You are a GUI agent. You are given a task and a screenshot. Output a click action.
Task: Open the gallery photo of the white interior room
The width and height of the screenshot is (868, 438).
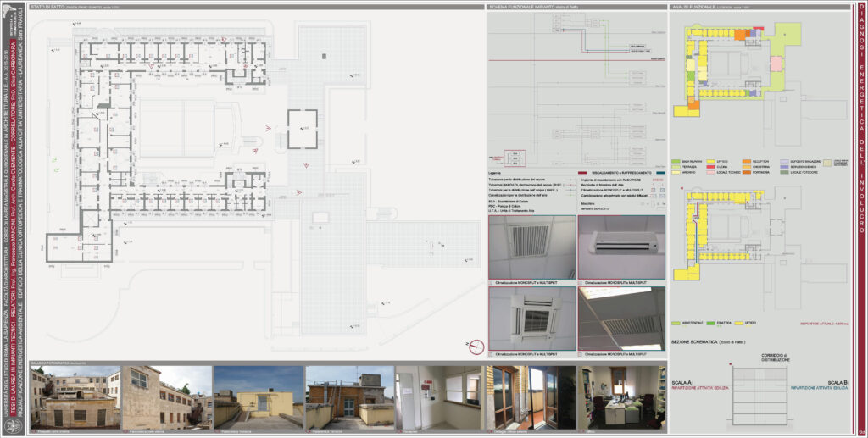coord(439,397)
